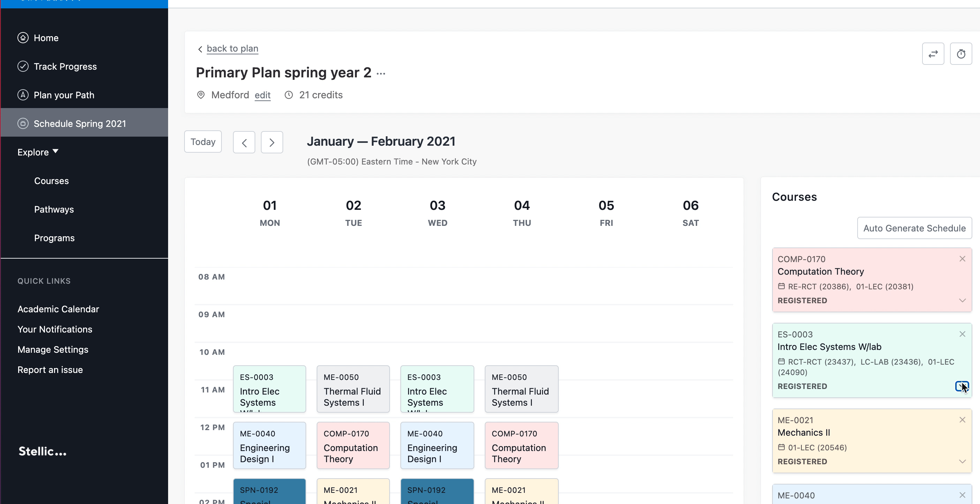Remove ME-0021 Mechanics II course card

[x=962, y=420]
